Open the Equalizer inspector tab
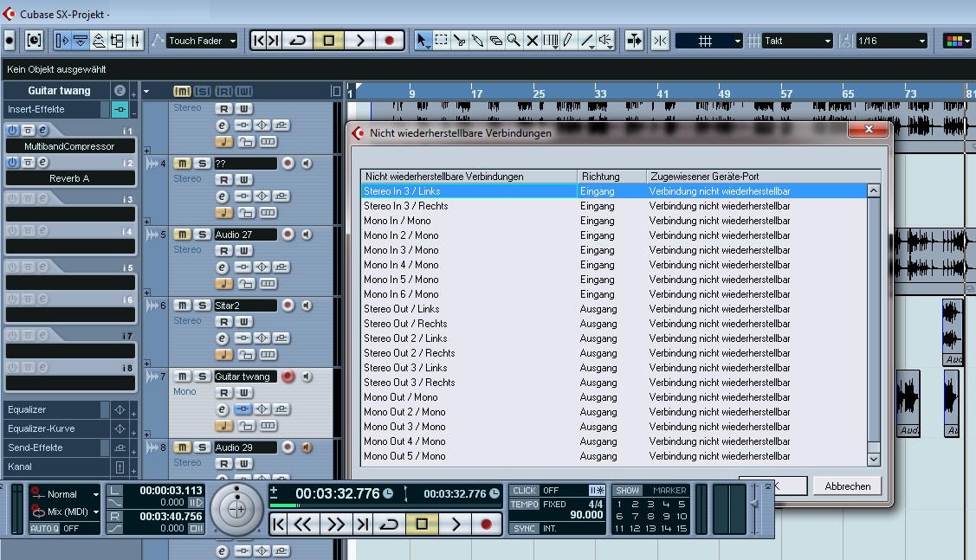This screenshot has height=560, width=976. pos(52,410)
